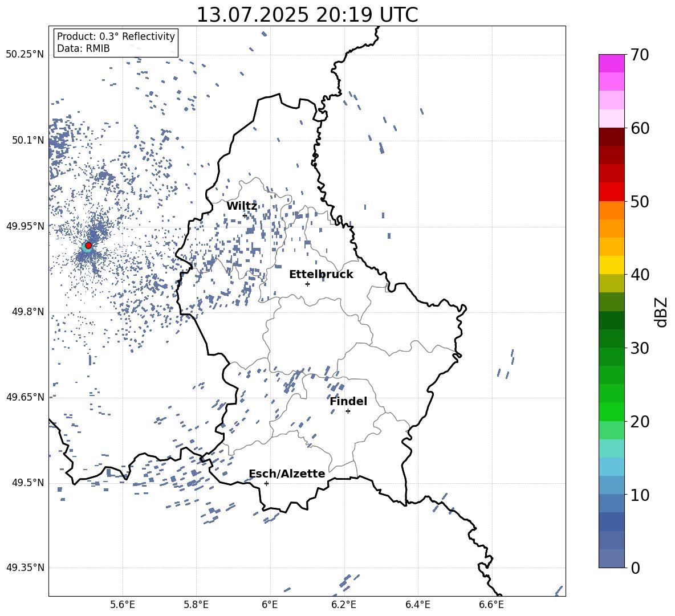
Task: Click the cross marker under Ettelbruck
Action: (x=307, y=284)
